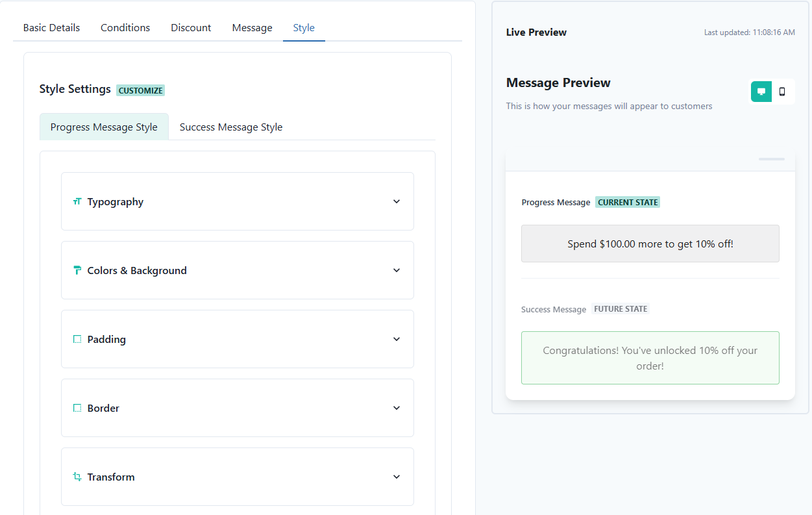This screenshot has height=515, width=812.
Task: Click the dashed square Border icon
Action: click(x=77, y=408)
